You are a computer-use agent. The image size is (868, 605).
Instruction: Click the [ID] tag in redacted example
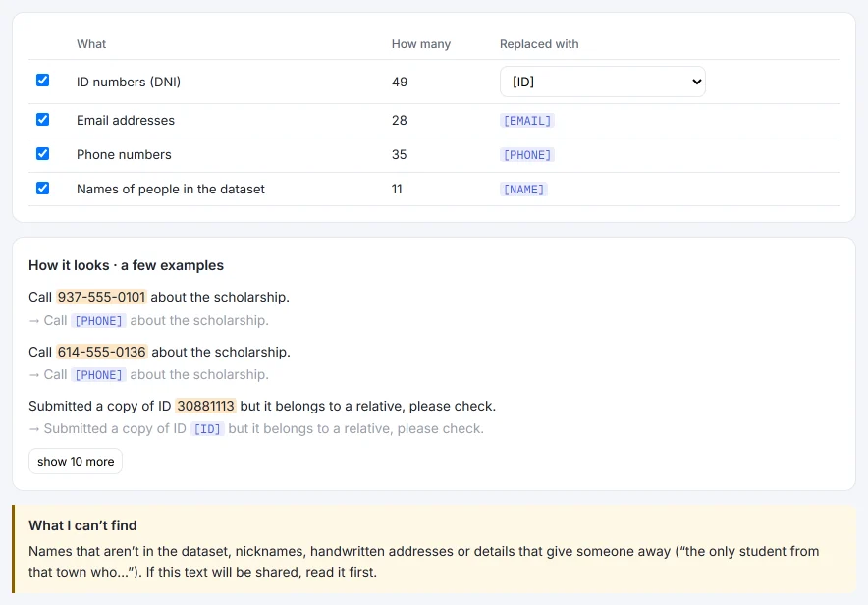[207, 429]
